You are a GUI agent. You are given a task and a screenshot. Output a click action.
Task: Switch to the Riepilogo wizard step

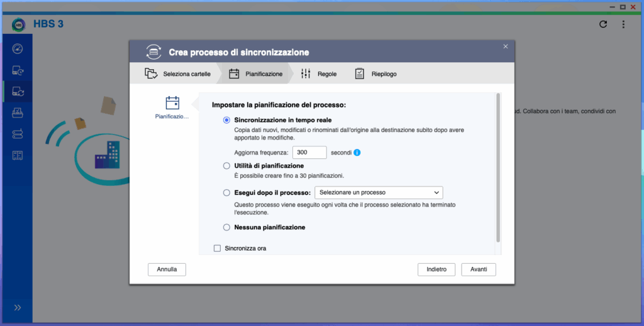[376, 74]
